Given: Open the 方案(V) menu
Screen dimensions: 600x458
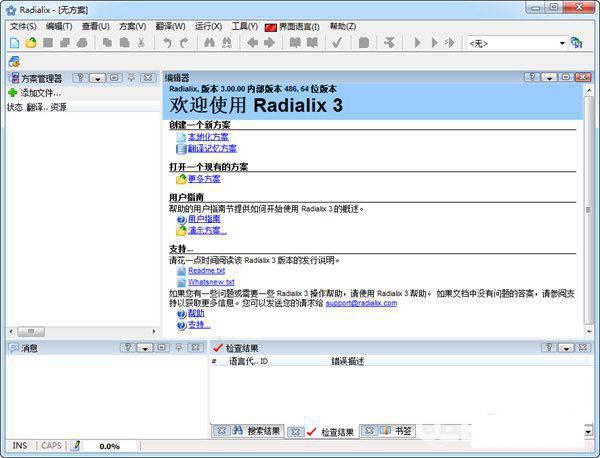Looking at the screenshot, I should (132, 26).
